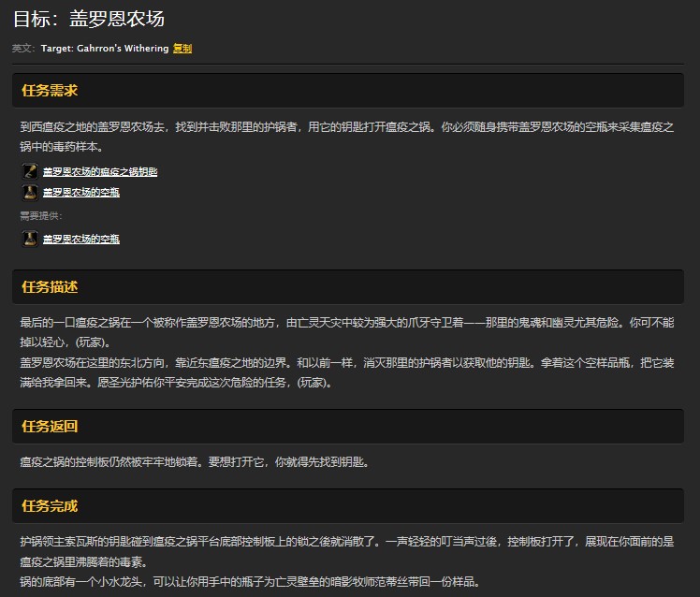Click the description paragraph starting 盖罗恩农场在这里的东北方向
Screen dimensions: 700x597
point(346,372)
